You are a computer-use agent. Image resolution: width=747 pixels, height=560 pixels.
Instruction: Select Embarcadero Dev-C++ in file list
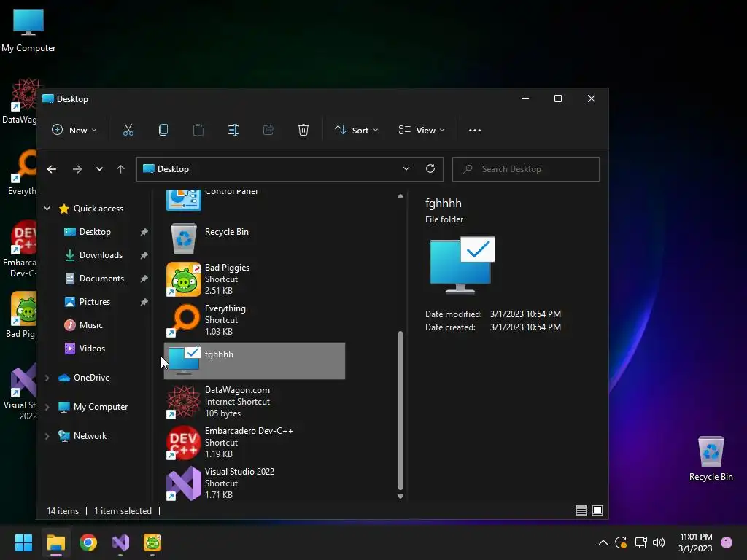[255, 443]
